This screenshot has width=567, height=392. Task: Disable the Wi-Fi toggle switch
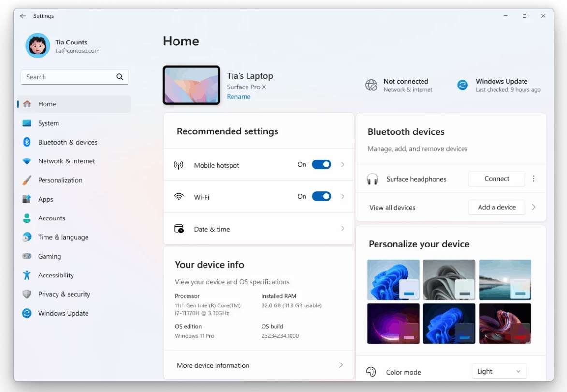[321, 196]
